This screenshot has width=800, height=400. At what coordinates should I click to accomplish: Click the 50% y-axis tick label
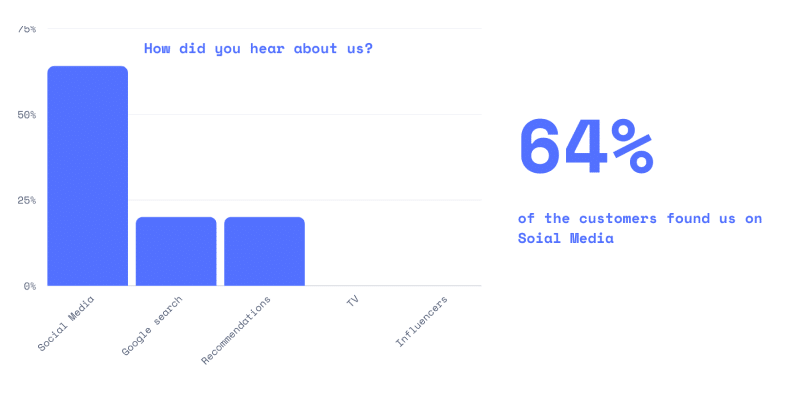click(x=27, y=114)
